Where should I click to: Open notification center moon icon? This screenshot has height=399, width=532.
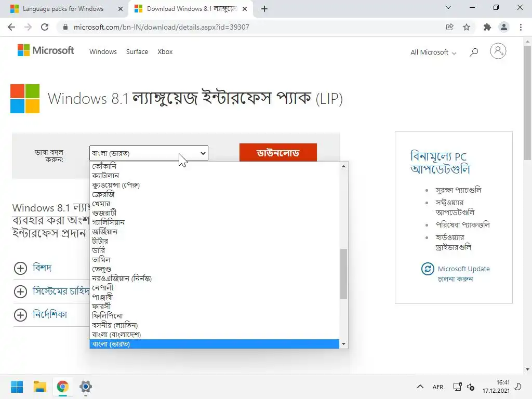[x=518, y=387]
